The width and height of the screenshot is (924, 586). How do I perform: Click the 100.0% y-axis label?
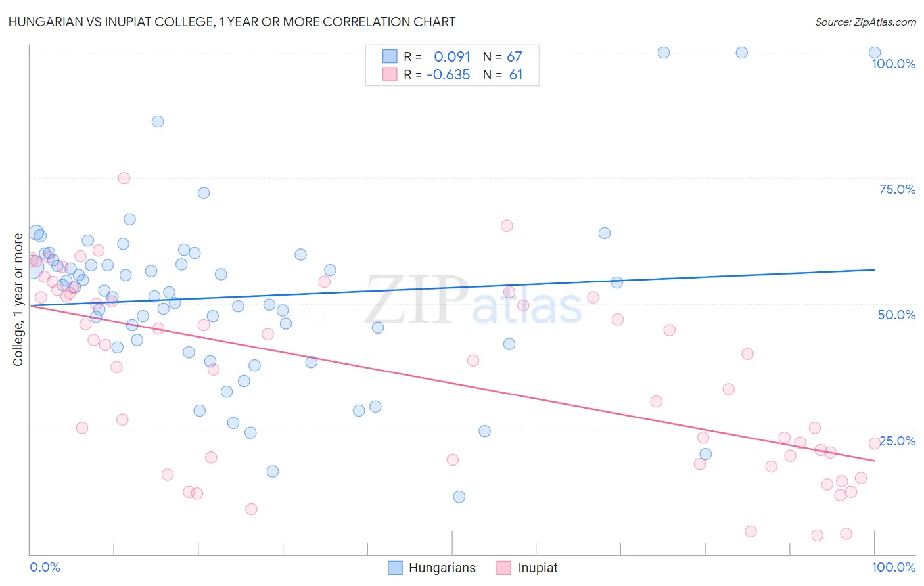coord(894,64)
